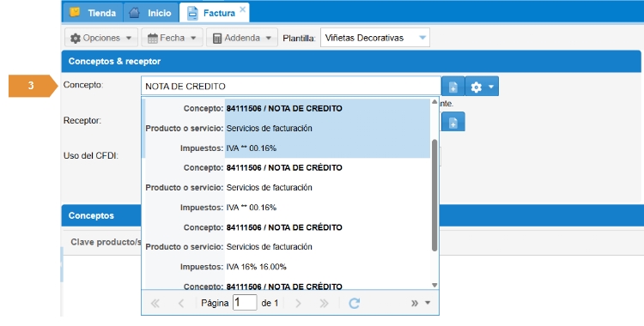The height and width of the screenshot is (326, 644).
Task: Click the Inicio home icon
Action: point(134,13)
